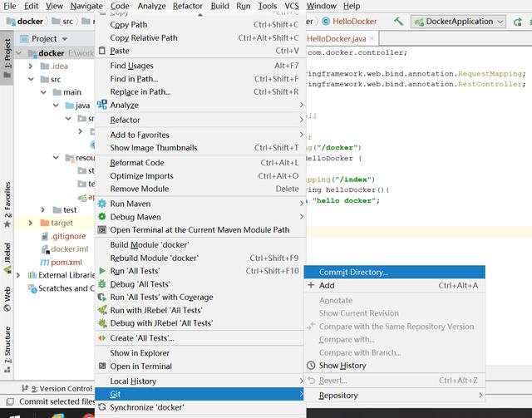This screenshot has width=532, height=418.
Task: Open the Local History submenu
Action: (x=200, y=381)
